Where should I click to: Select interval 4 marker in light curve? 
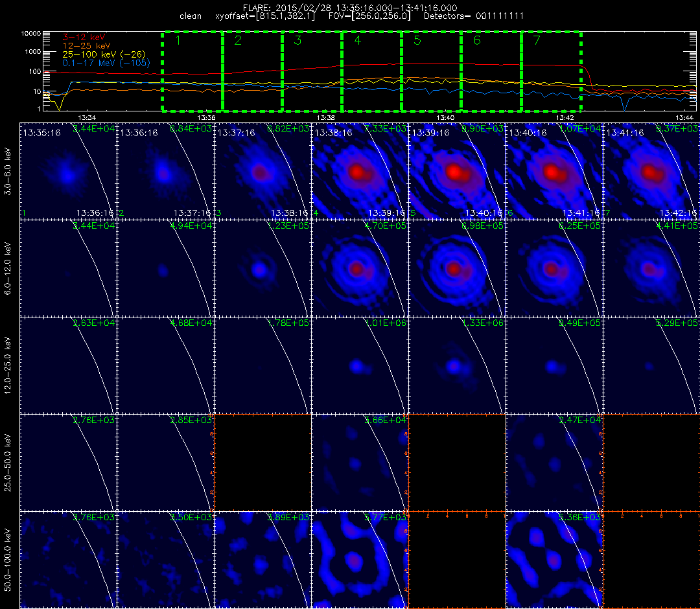point(358,40)
